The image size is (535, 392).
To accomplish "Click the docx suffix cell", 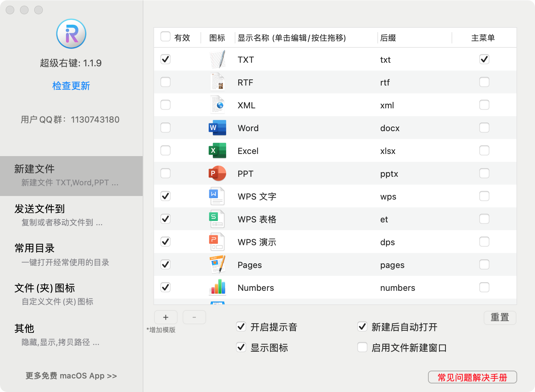I will [x=390, y=128].
